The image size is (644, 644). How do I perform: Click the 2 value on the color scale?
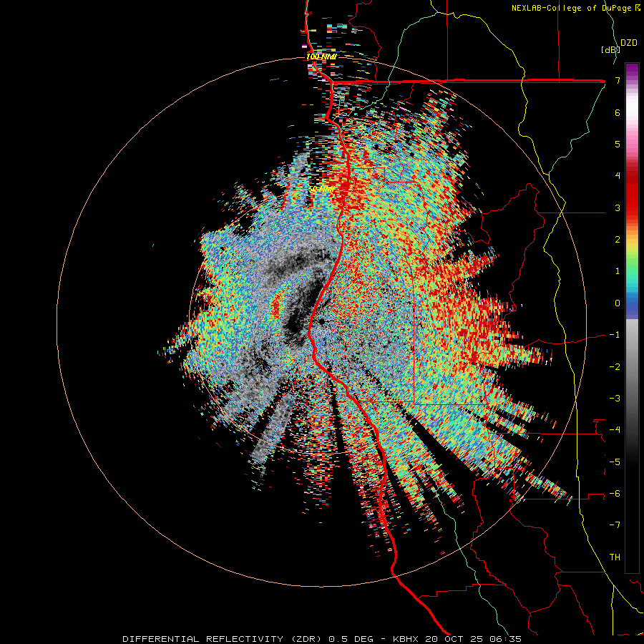pyautogui.click(x=618, y=240)
